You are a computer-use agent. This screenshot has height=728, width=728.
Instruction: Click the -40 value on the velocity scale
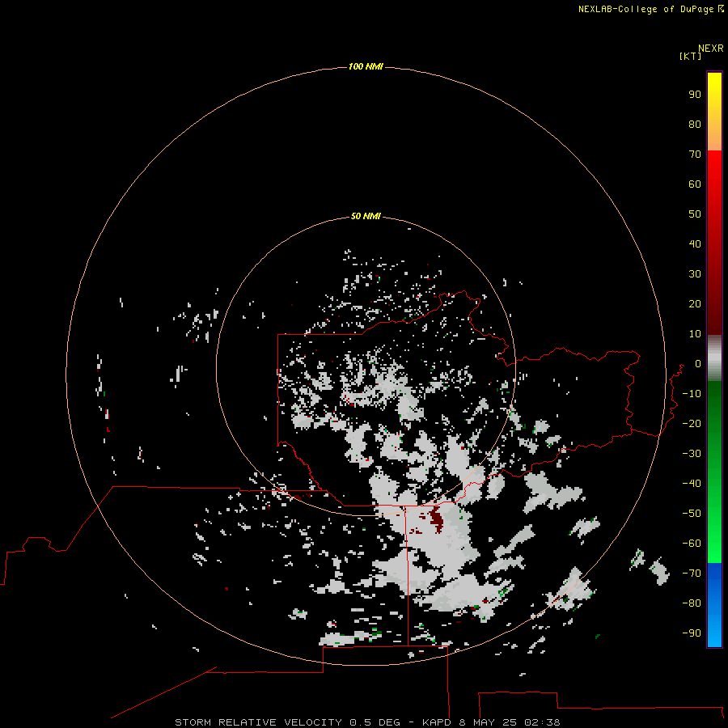click(x=692, y=484)
